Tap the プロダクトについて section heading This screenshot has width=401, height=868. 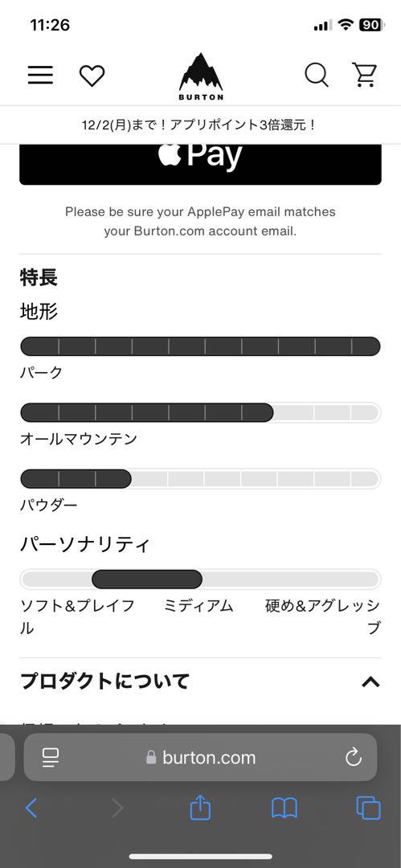105,682
